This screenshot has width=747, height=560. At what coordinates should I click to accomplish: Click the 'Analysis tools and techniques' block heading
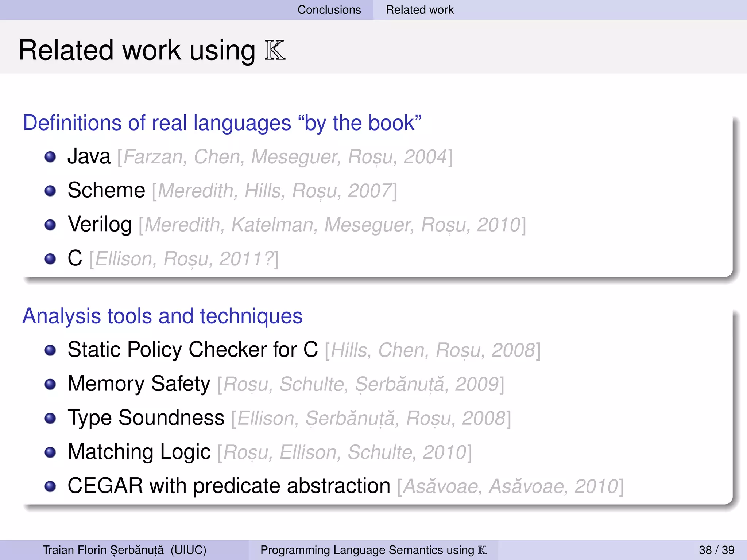click(x=162, y=316)
